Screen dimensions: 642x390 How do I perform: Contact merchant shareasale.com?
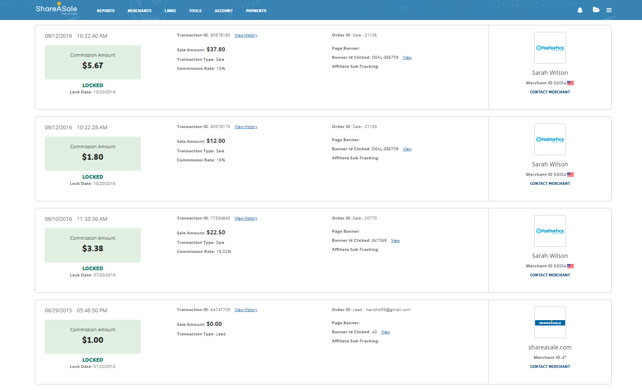(550, 367)
